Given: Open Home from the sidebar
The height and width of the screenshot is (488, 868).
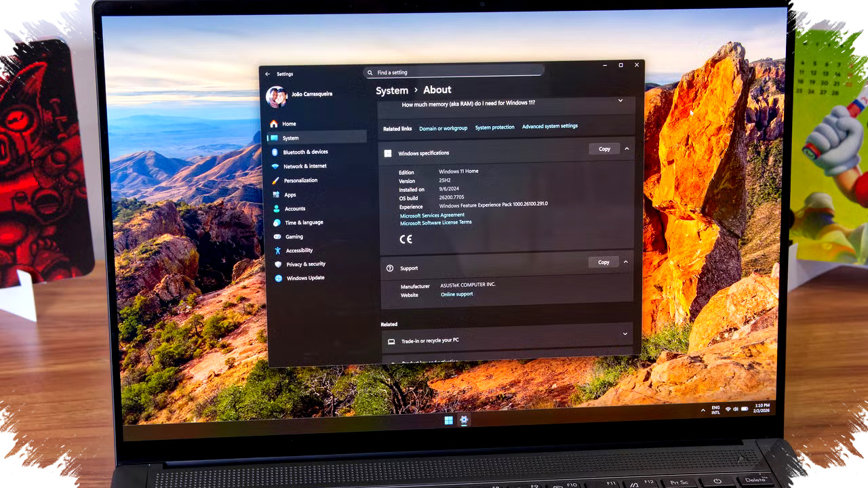Looking at the screenshot, I should (289, 124).
